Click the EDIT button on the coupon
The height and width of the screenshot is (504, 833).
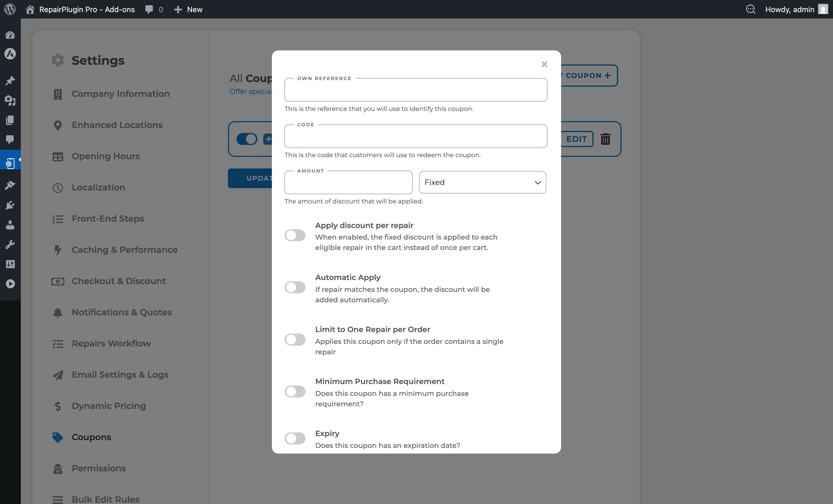point(576,139)
